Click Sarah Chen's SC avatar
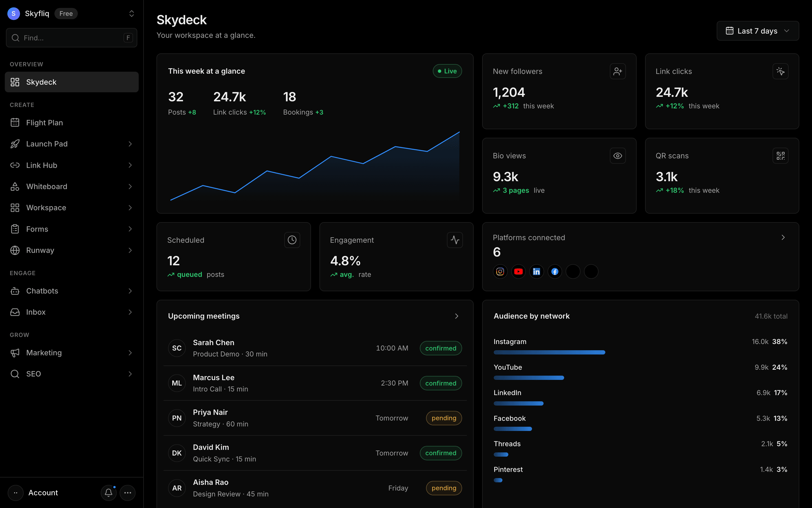Viewport: 812px width, 508px height. [x=177, y=348]
